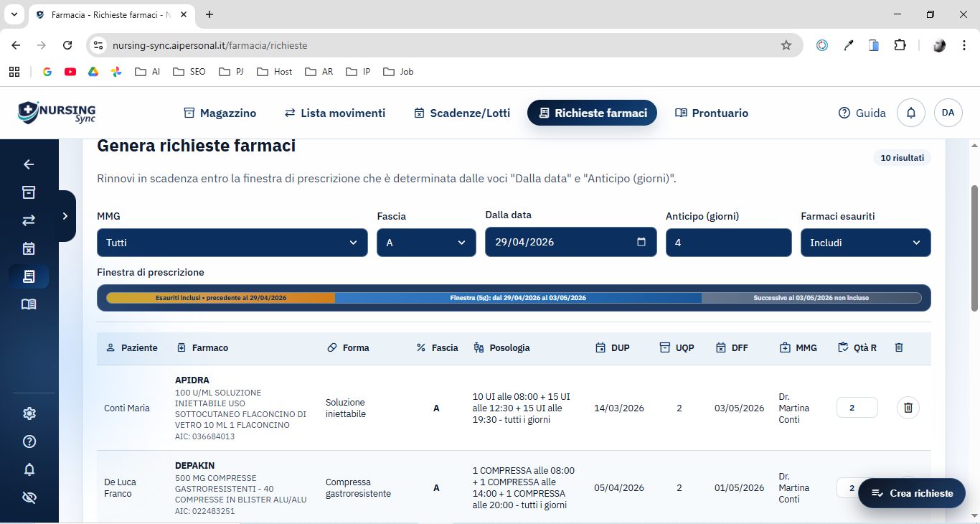This screenshot has height=524, width=980.
Task: Edit the Qtà R field for APIDRA
Action: 857,408
